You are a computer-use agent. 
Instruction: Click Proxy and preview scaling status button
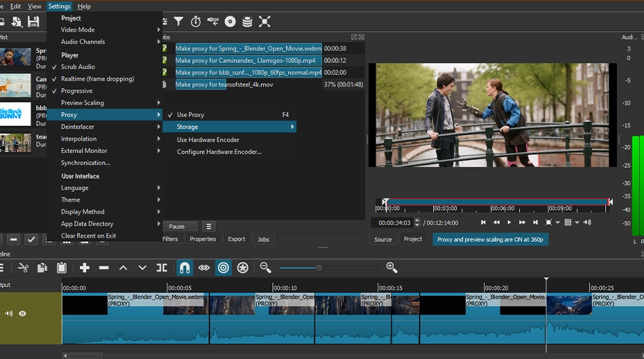pos(490,240)
